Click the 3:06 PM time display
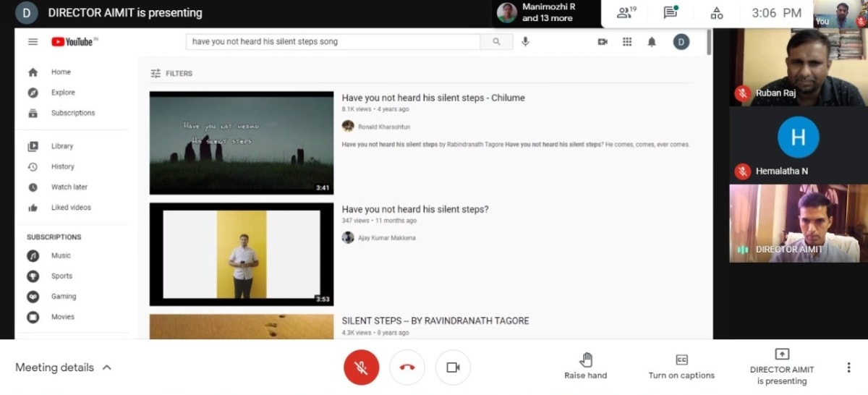 [776, 13]
